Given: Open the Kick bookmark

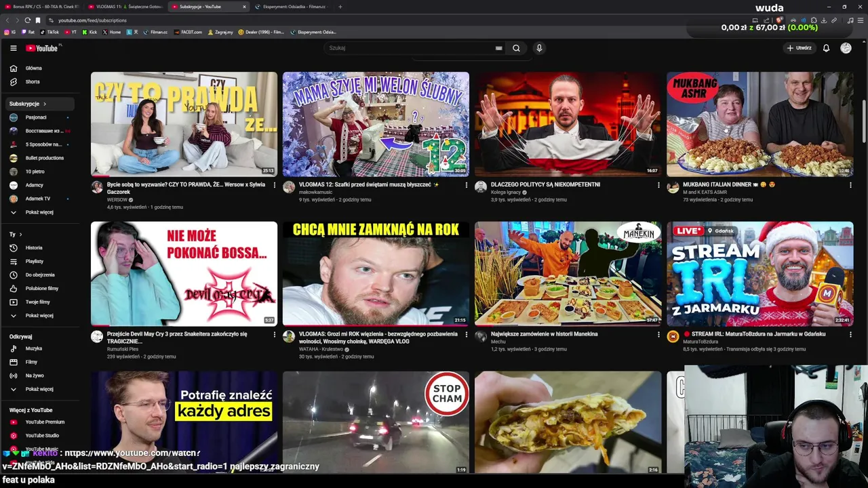Looking at the screenshot, I should [x=90, y=32].
